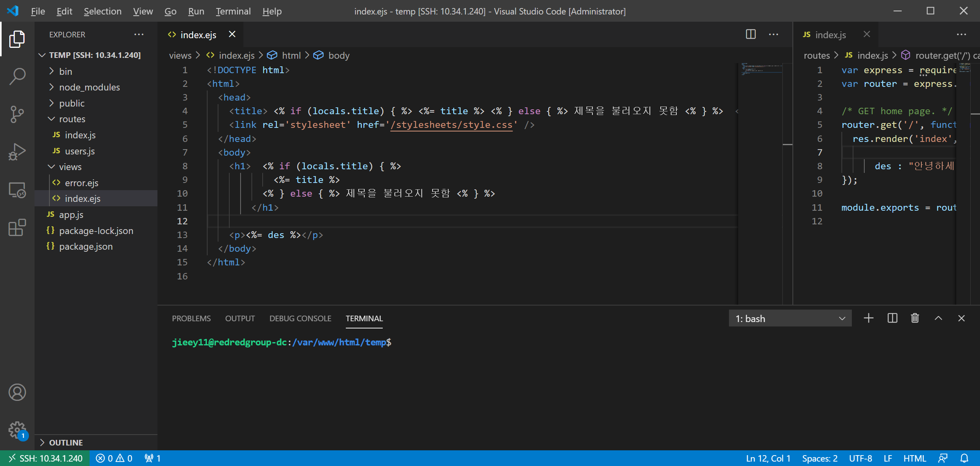Image resolution: width=980 pixels, height=466 pixels.
Task: Click the editor minimap preview
Action: [761, 70]
